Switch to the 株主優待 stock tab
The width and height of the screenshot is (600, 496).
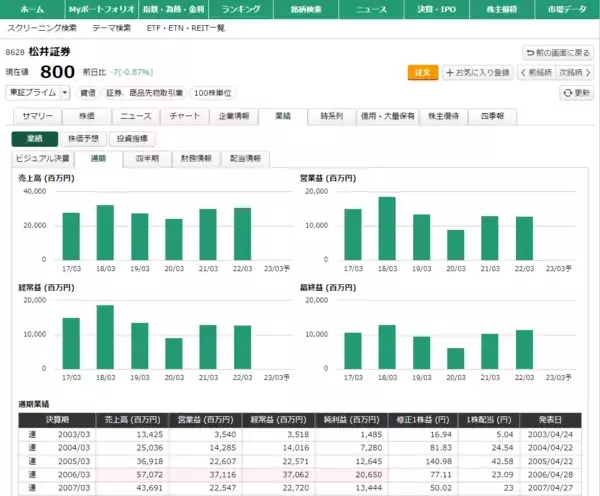pos(443,116)
